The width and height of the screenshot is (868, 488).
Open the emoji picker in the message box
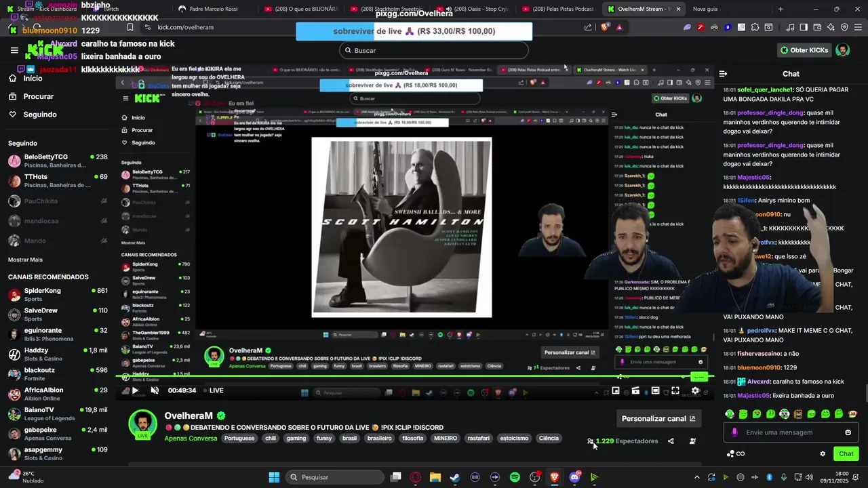point(848,432)
